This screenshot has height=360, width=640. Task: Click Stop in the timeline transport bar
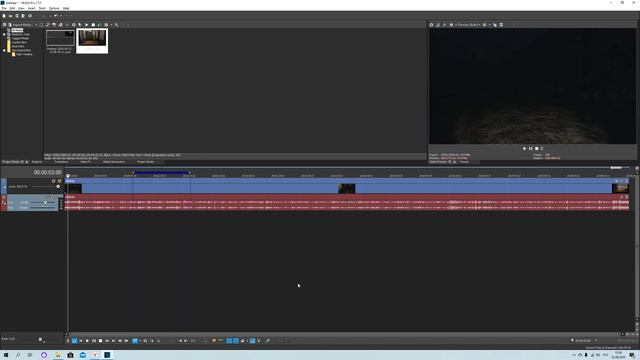100,340
